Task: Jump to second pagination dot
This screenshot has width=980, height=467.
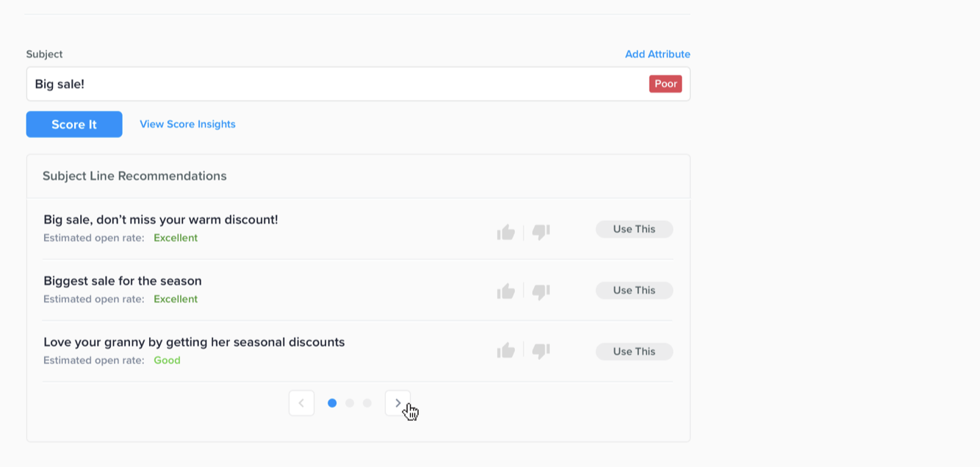Action: tap(350, 403)
